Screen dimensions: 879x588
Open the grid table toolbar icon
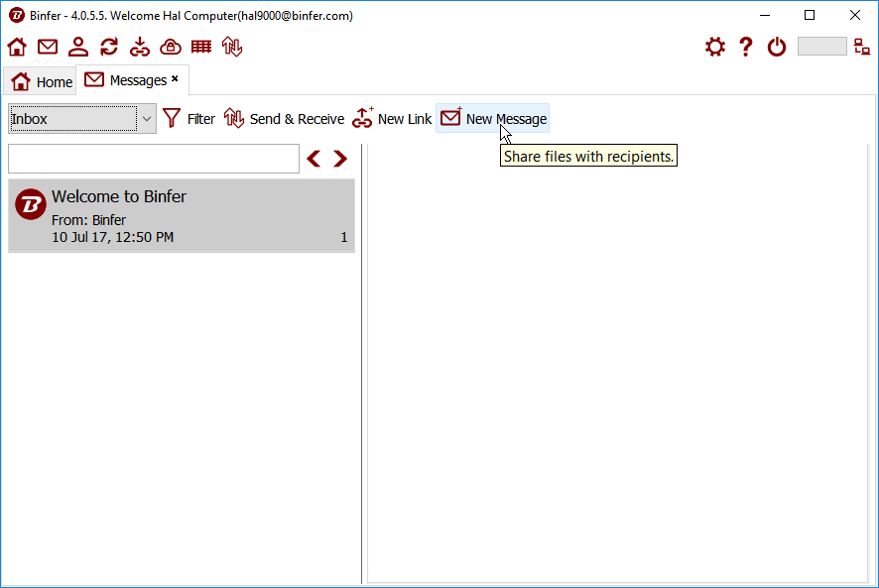pos(201,47)
